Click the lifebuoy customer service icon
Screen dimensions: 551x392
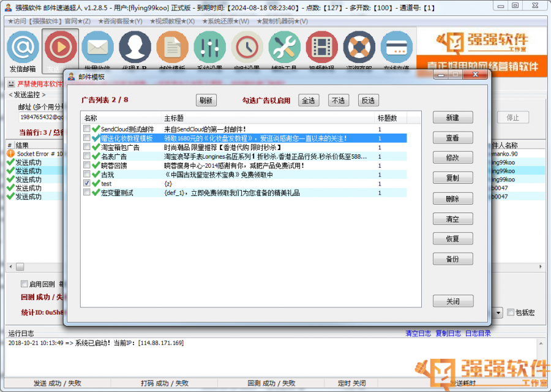coord(359,48)
